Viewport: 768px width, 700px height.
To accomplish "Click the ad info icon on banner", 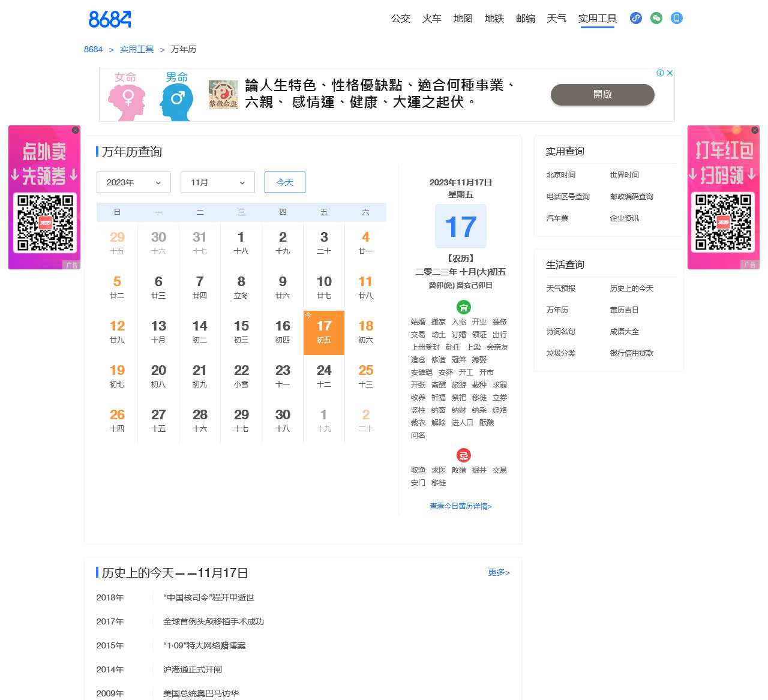I will pos(660,73).
